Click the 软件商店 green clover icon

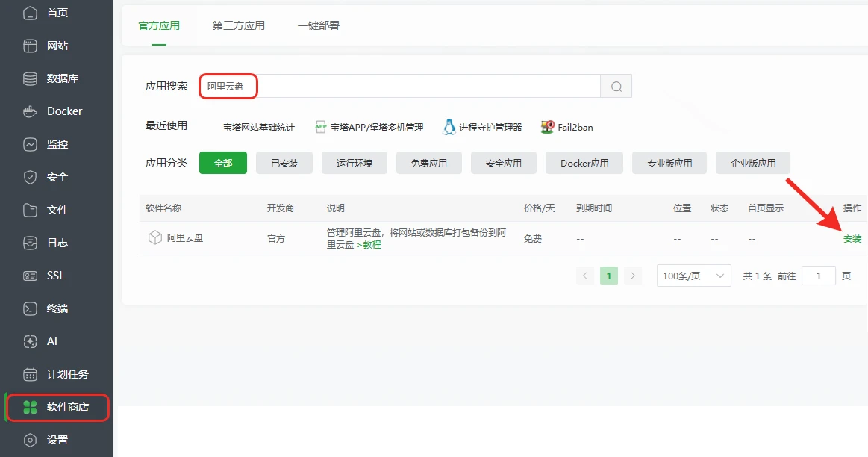tap(30, 407)
